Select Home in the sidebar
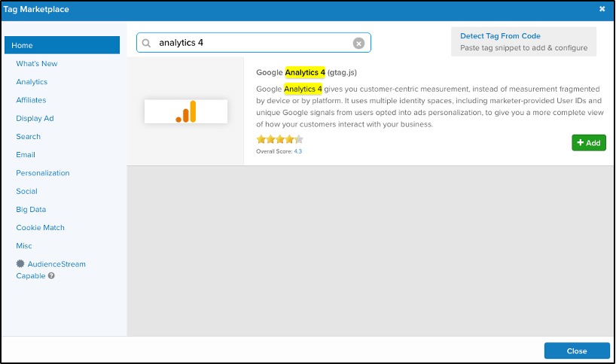 (x=23, y=45)
